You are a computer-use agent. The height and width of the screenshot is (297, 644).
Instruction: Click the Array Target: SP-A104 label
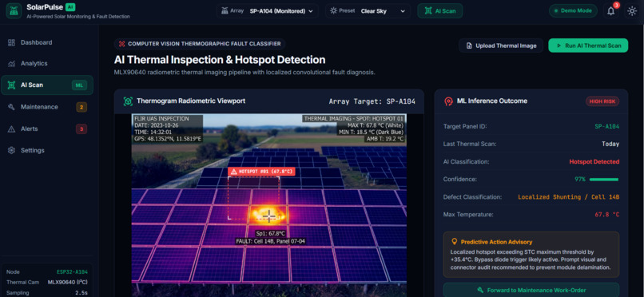(372, 101)
